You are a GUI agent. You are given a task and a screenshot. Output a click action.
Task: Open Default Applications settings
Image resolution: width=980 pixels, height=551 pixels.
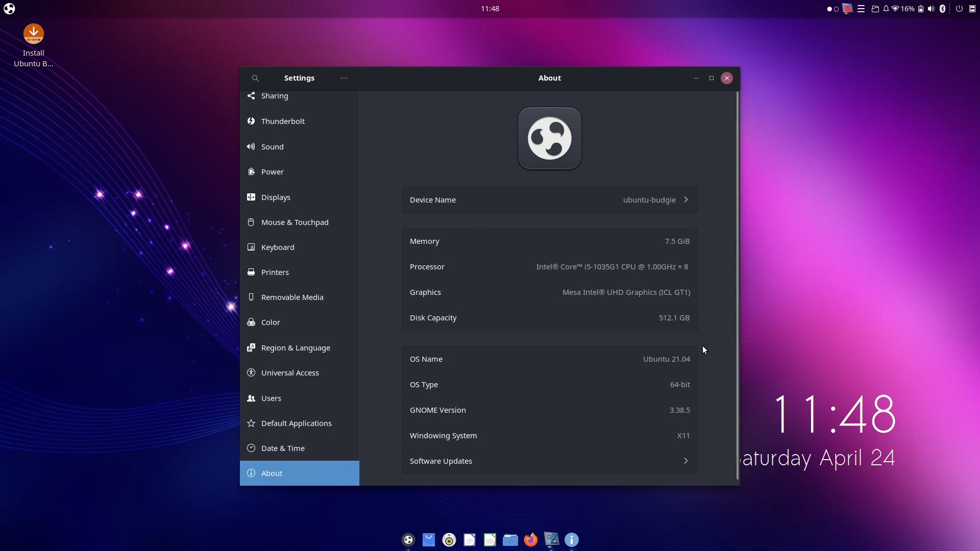300,423
